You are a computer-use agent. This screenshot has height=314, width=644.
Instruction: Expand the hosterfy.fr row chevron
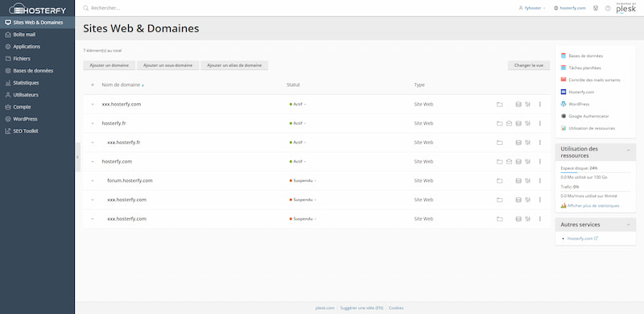click(x=93, y=123)
